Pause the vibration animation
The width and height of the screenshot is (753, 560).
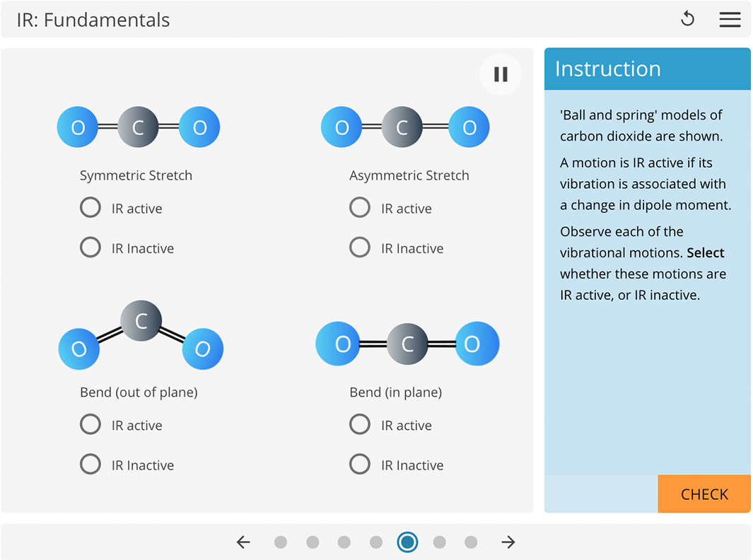pos(501,74)
